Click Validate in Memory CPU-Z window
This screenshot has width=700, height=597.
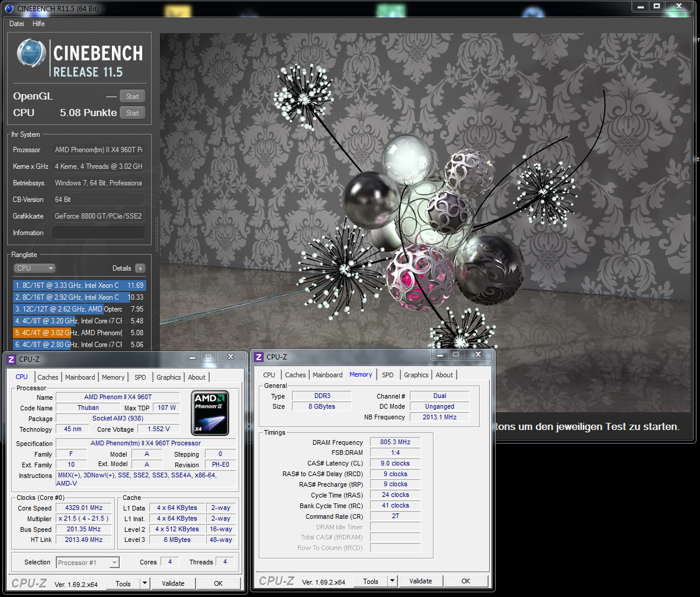click(420, 582)
